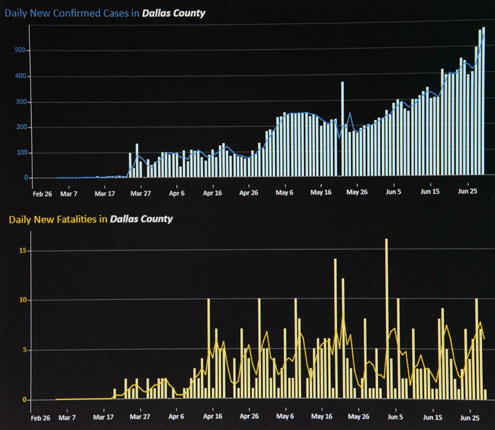Viewport: 495px width, 430px height.
Task: Click 'May 16' on the fatalities chart date axis
Action: click(322, 417)
